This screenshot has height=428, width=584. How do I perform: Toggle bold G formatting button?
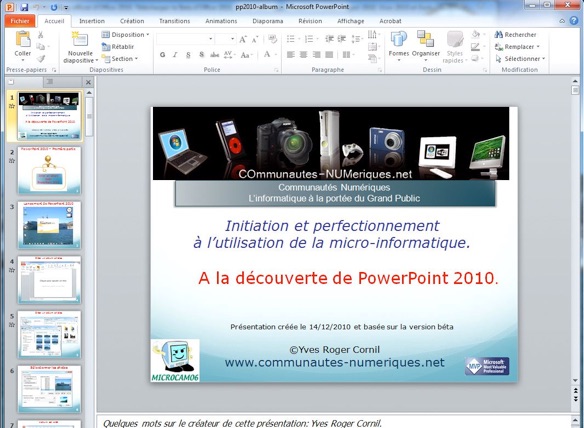[162, 55]
